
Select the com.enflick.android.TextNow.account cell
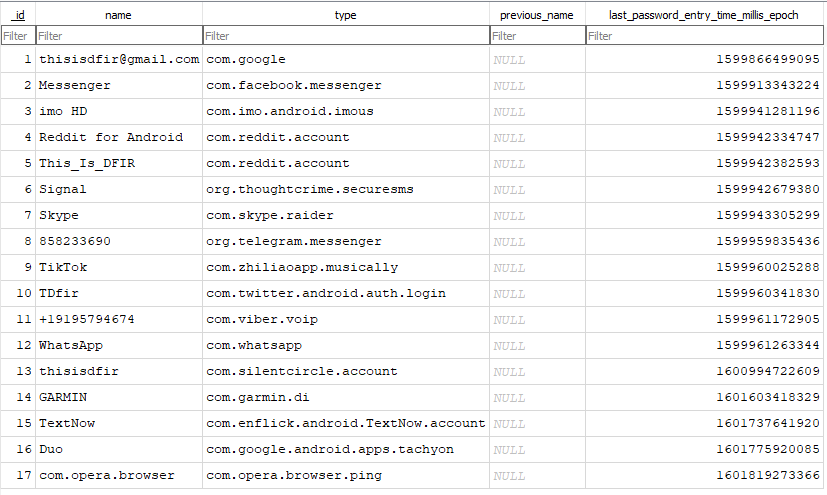(346, 423)
